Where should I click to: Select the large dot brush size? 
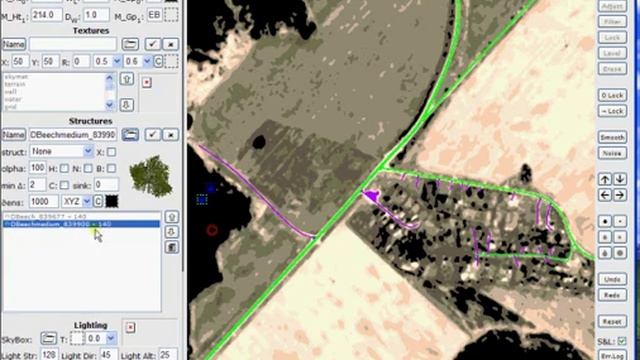pyautogui.click(x=605, y=221)
